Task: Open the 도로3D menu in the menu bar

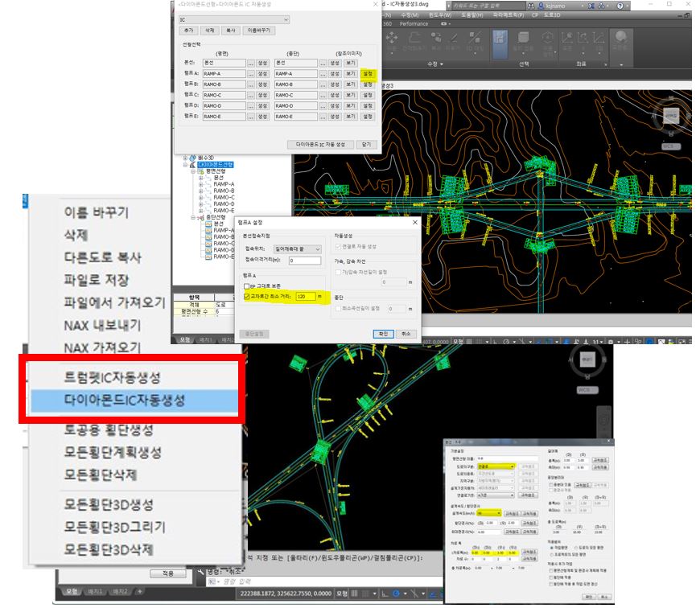Action: coord(552,15)
